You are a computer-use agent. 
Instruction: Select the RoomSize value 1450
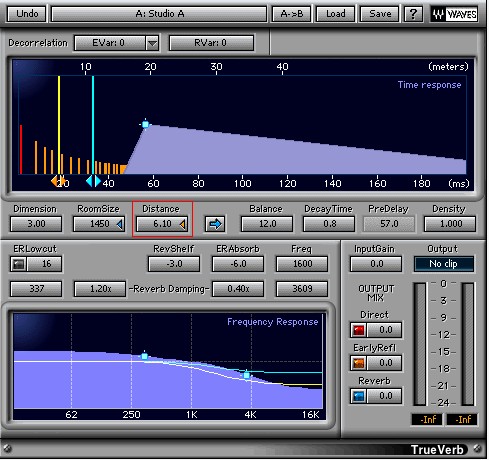(x=99, y=224)
